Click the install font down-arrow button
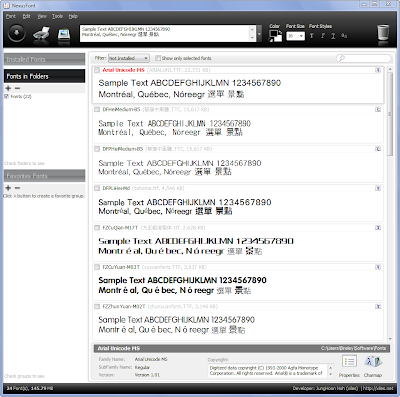The height and width of the screenshot is (397, 400). (16, 33)
